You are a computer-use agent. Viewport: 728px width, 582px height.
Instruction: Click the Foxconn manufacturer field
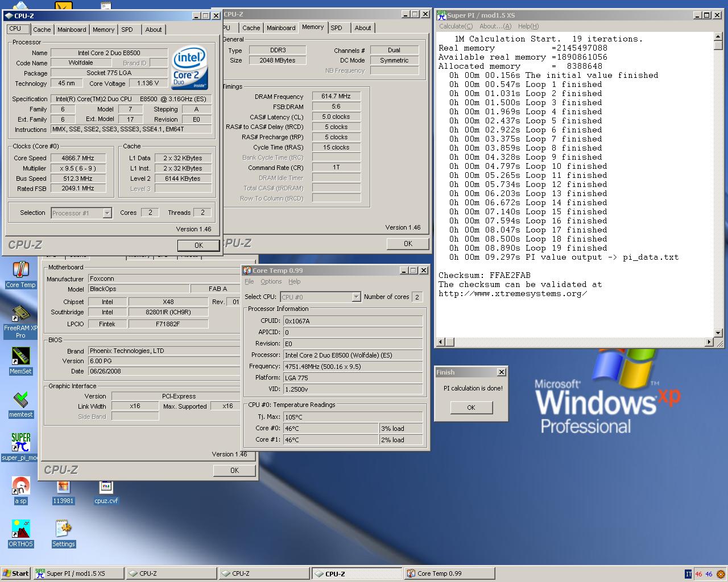tap(164, 279)
